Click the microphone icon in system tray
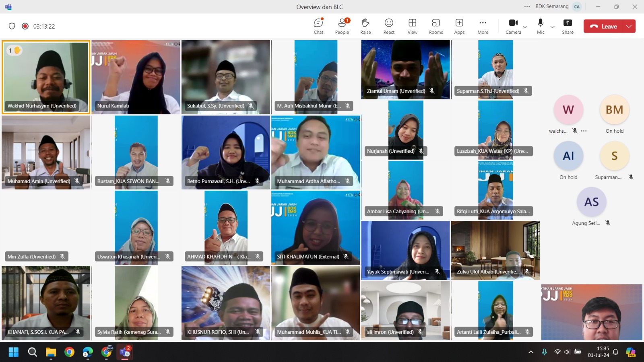Image resolution: width=644 pixels, height=362 pixels. tap(544, 352)
